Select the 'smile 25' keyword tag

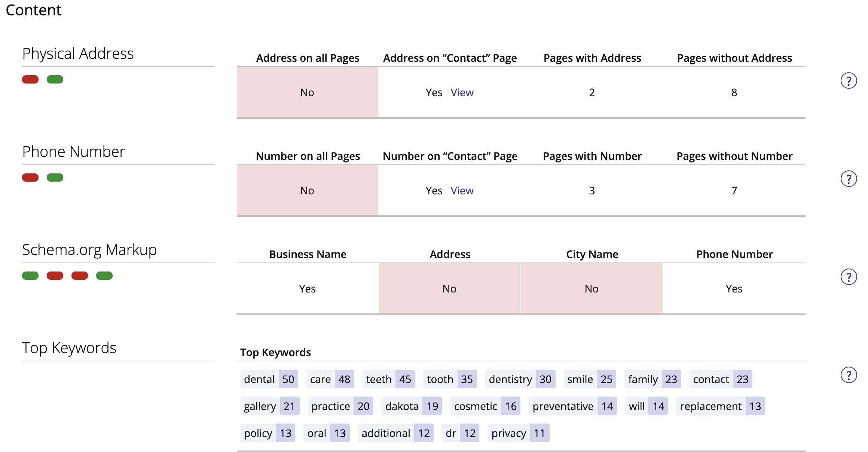pos(590,379)
